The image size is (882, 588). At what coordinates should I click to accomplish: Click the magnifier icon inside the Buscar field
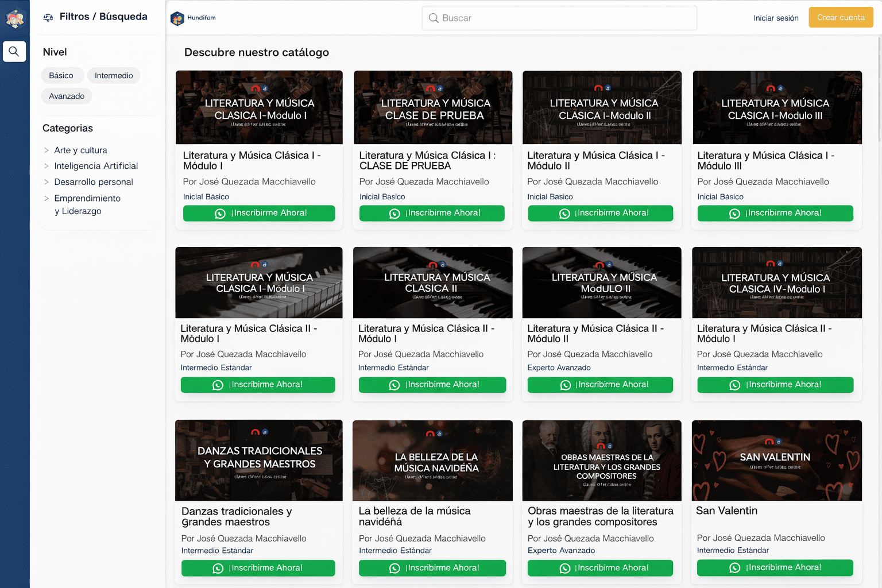pos(434,18)
